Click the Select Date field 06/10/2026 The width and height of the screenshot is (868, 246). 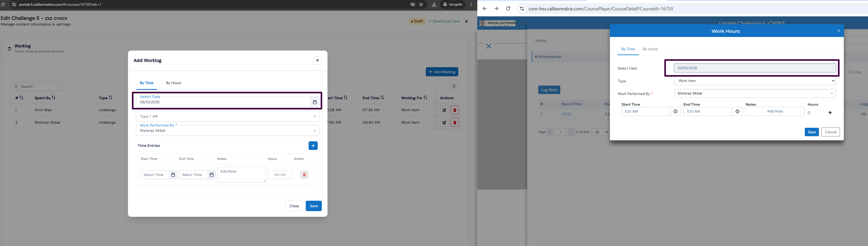coord(223,102)
